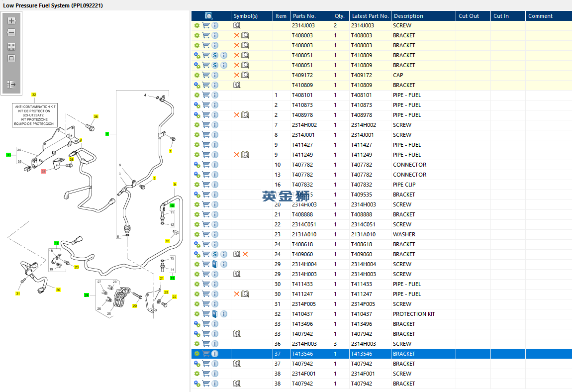Open info for part T408101
This screenshot has width=572, height=392.
[215, 95]
